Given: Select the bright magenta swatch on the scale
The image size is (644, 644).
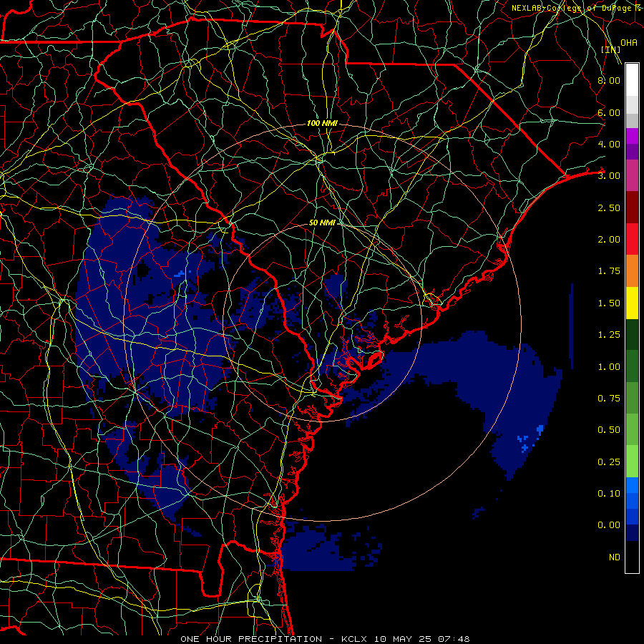Looking at the screenshot, I should 632,136.
